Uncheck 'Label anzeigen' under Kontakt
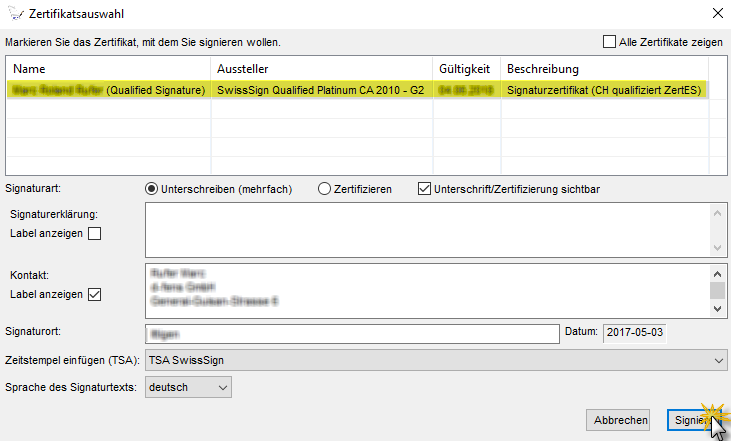This screenshot has height=441, width=731. (95, 294)
